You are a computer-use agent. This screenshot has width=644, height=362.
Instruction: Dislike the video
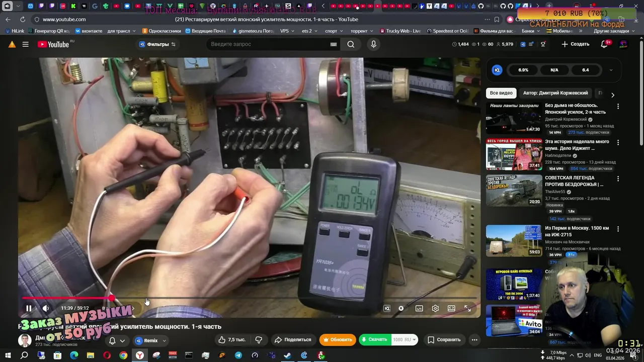(259, 340)
